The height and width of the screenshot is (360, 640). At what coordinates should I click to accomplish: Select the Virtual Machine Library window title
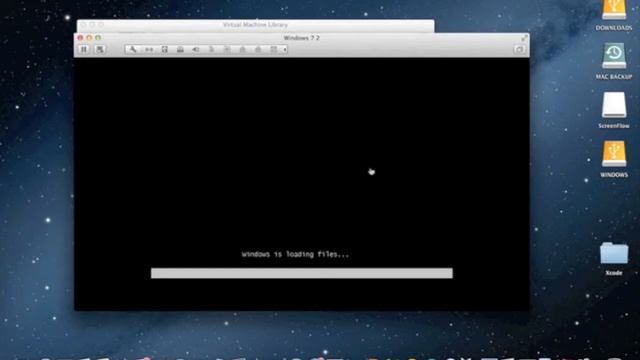(x=255, y=25)
